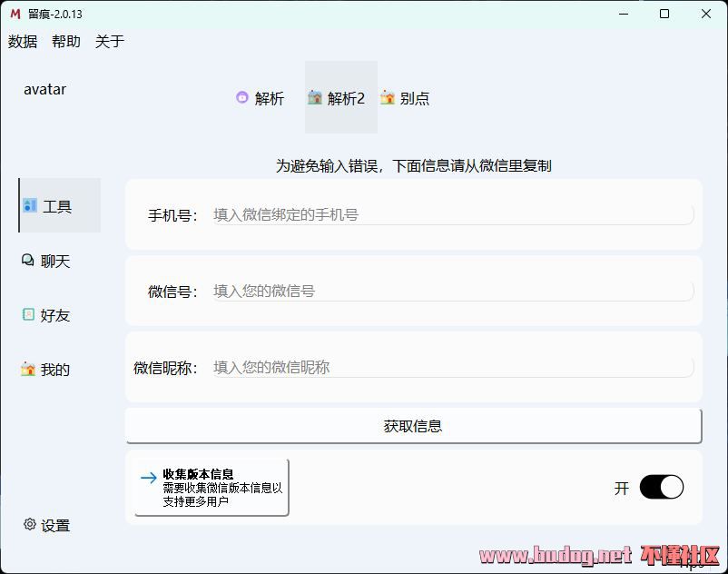
Task: Open the 聊天 sidebar section
Action: click(x=60, y=261)
